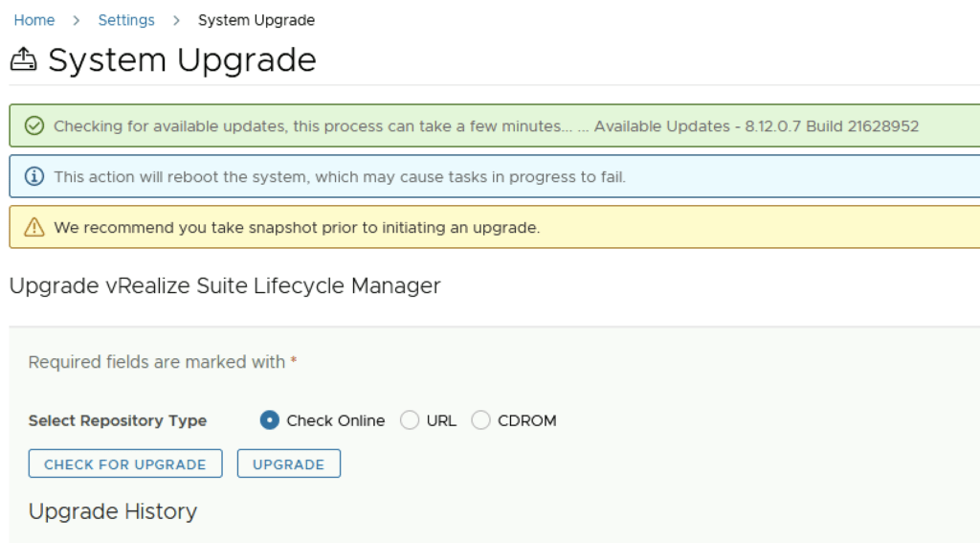Click CHECK FOR UPGRADE button
The image size is (980, 543).
(x=125, y=464)
